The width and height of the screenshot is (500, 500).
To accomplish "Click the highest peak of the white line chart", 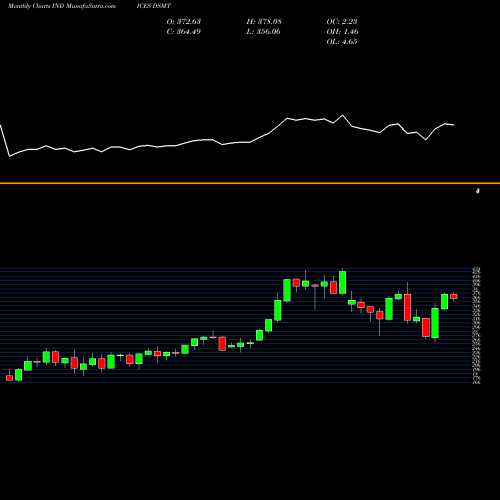I will coord(342,115).
